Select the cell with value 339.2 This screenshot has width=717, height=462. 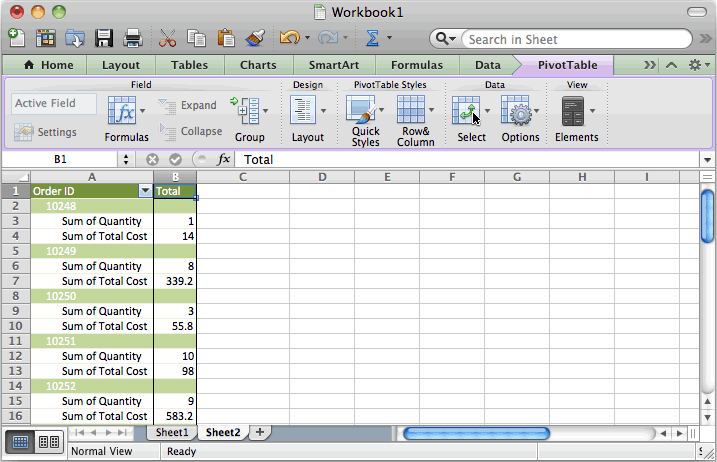tap(175, 281)
